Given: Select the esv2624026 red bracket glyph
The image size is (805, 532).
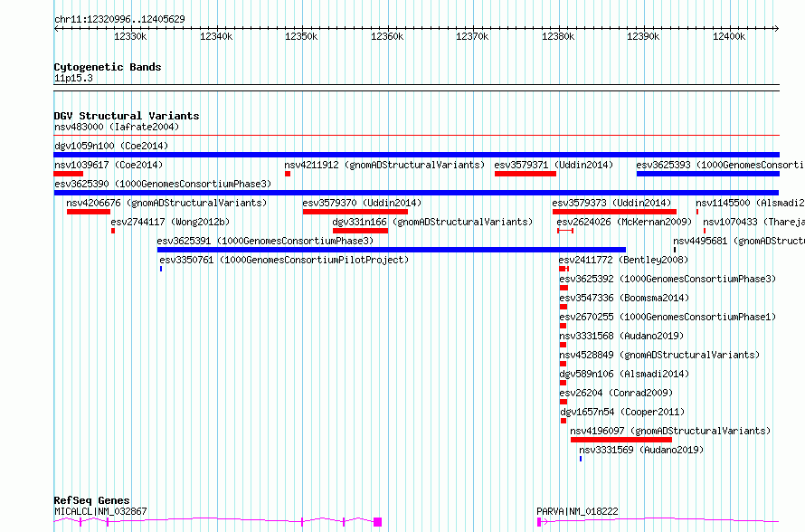Looking at the screenshot, I should [565, 231].
